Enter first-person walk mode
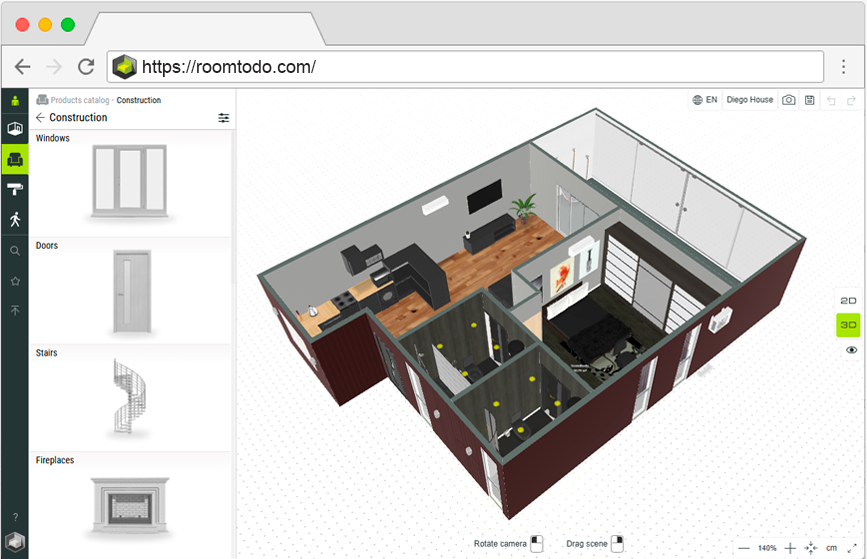The width and height of the screenshot is (867, 559). click(14, 220)
